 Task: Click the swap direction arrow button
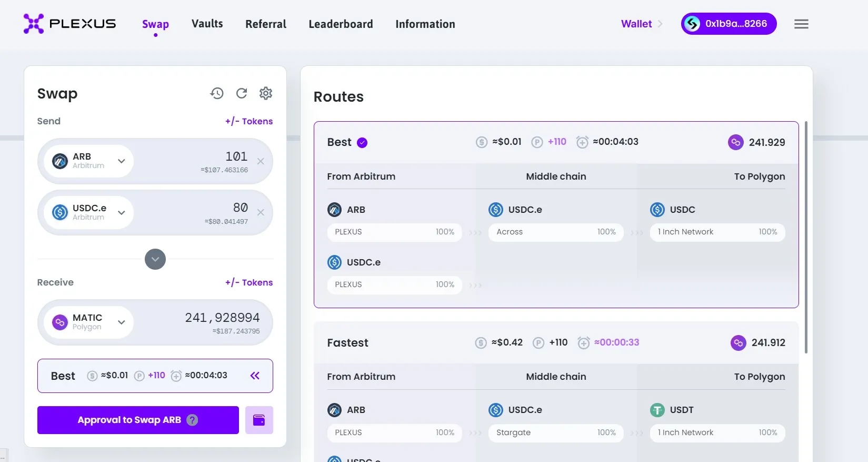coord(155,259)
